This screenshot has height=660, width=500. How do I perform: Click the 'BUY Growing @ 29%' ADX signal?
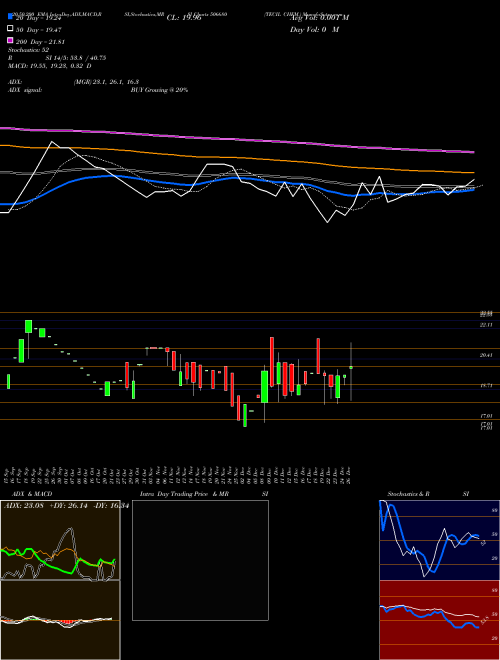(159, 90)
